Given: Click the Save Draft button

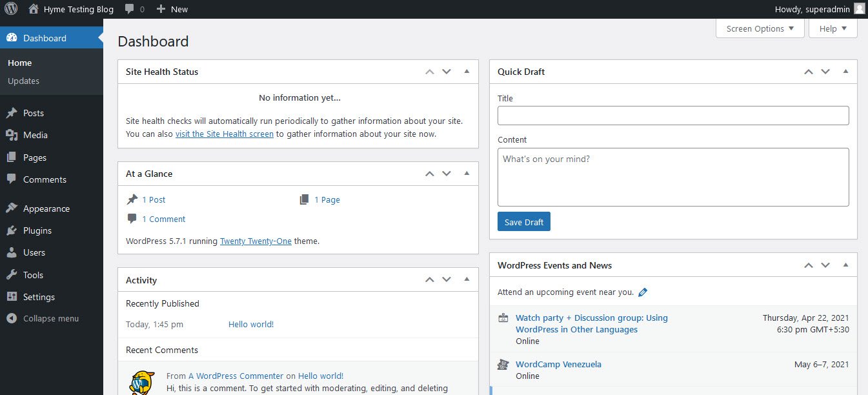Looking at the screenshot, I should pyautogui.click(x=524, y=222).
